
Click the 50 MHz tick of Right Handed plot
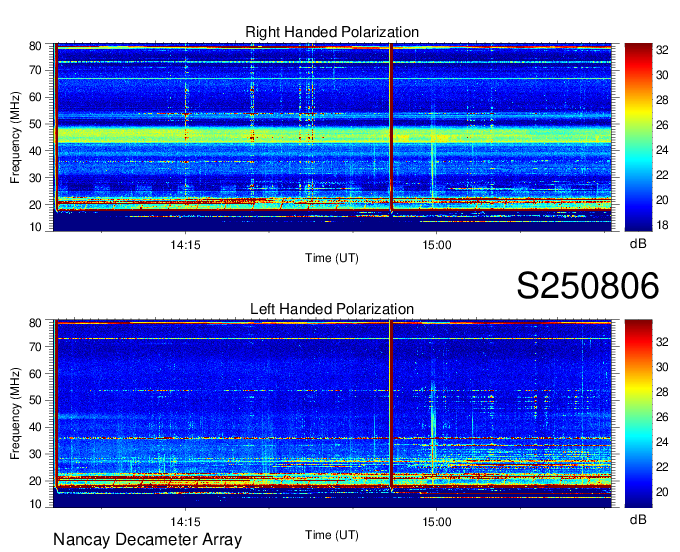coord(35,124)
